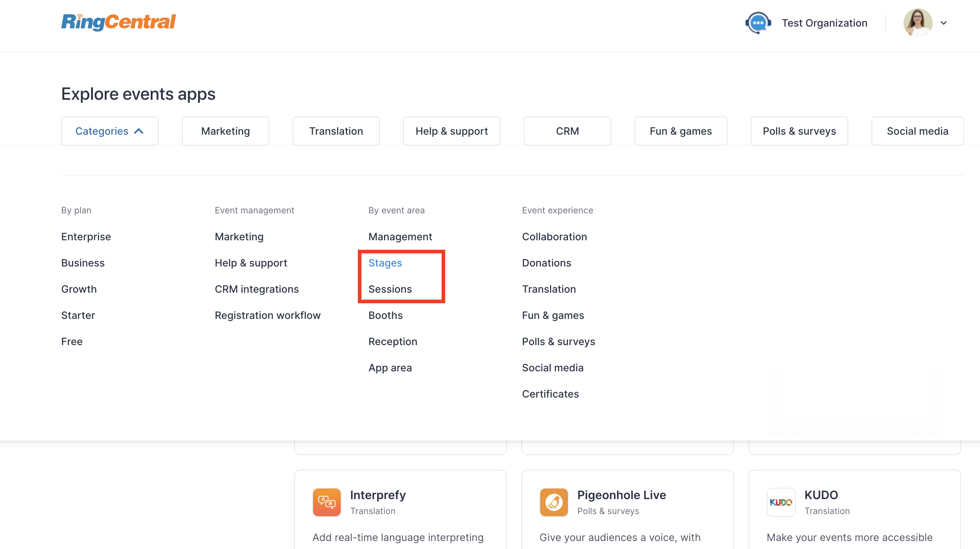The height and width of the screenshot is (549, 980).
Task: Open the Certificates category
Action: tap(550, 394)
